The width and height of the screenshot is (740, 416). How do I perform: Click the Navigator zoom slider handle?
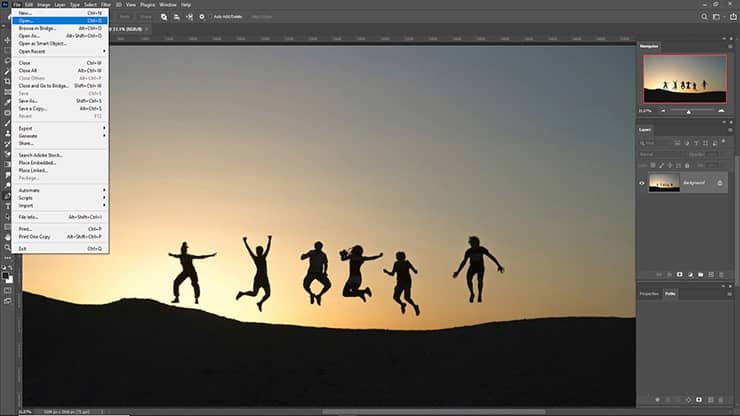click(689, 111)
